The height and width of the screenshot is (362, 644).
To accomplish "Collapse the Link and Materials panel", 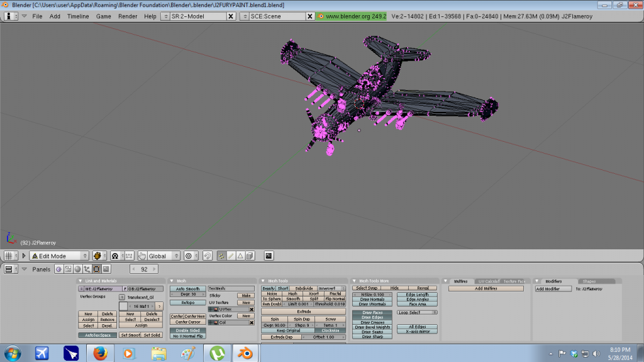I will coord(80,281).
